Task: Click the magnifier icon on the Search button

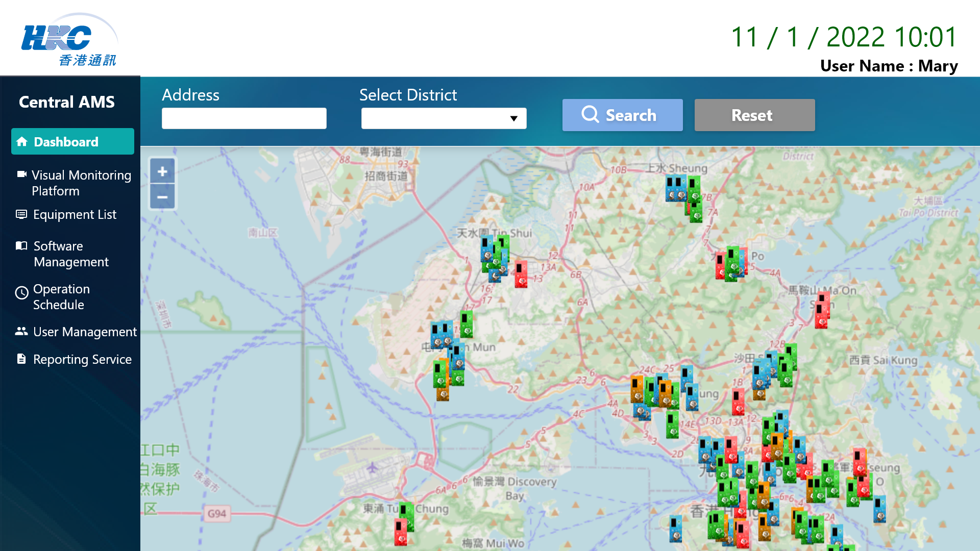Action: [590, 115]
